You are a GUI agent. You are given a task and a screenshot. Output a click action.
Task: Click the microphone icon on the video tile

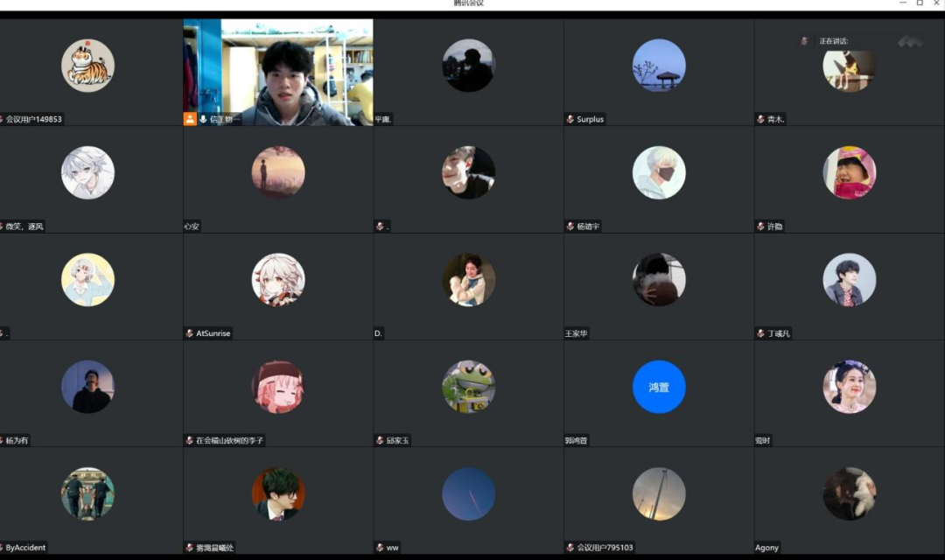204,119
